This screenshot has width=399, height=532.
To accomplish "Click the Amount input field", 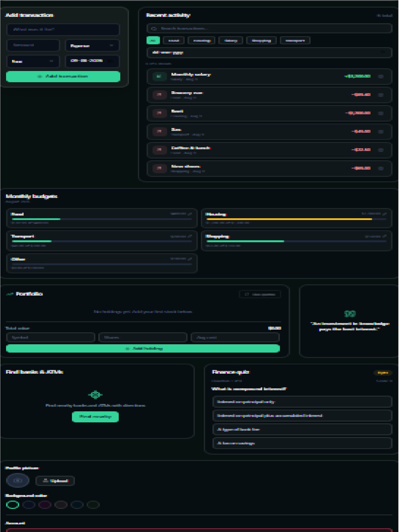I will pos(33,45).
